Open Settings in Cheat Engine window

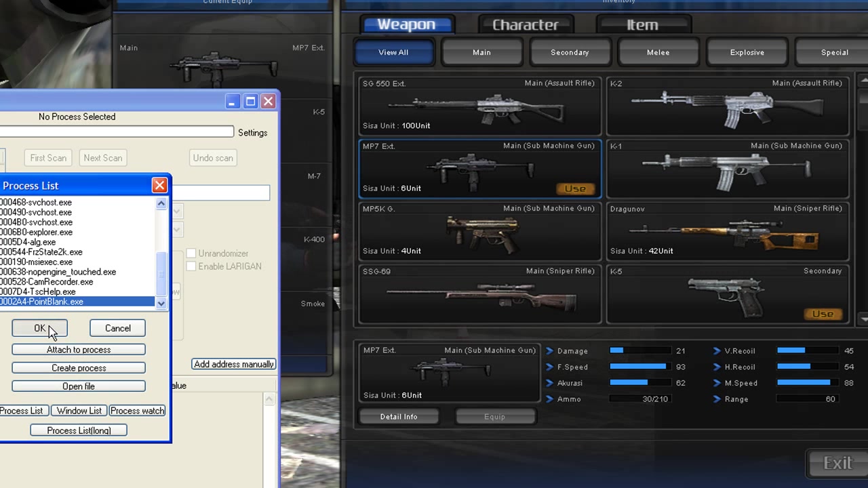(253, 133)
